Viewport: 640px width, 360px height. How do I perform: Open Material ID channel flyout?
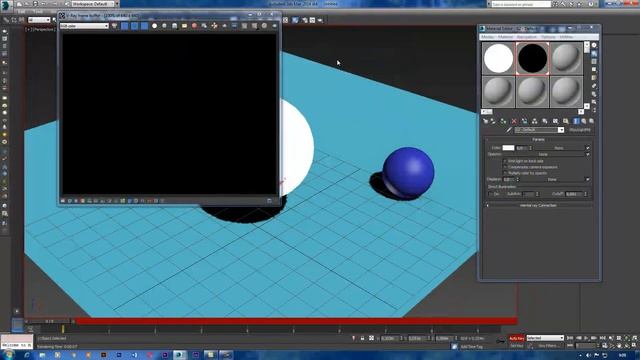pos(555,121)
